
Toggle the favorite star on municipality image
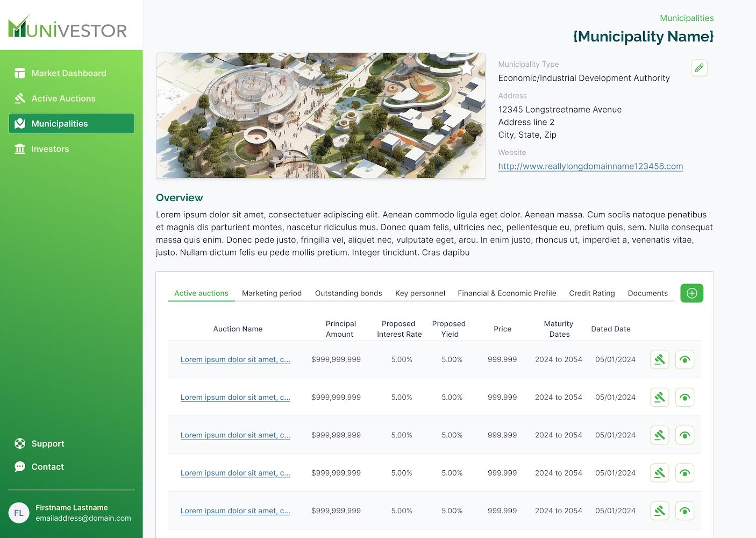point(467,68)
